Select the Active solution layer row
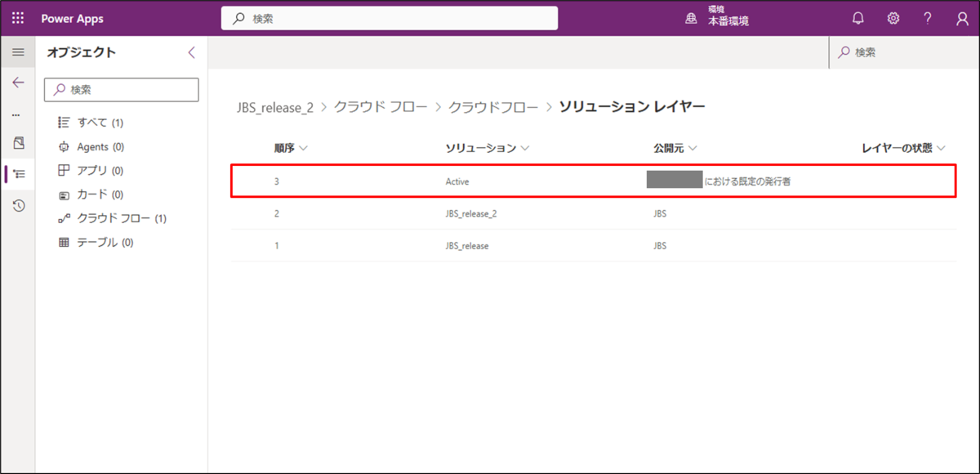Image resolution: width=980 pixels, height=474 pixels. coord(594,181)
